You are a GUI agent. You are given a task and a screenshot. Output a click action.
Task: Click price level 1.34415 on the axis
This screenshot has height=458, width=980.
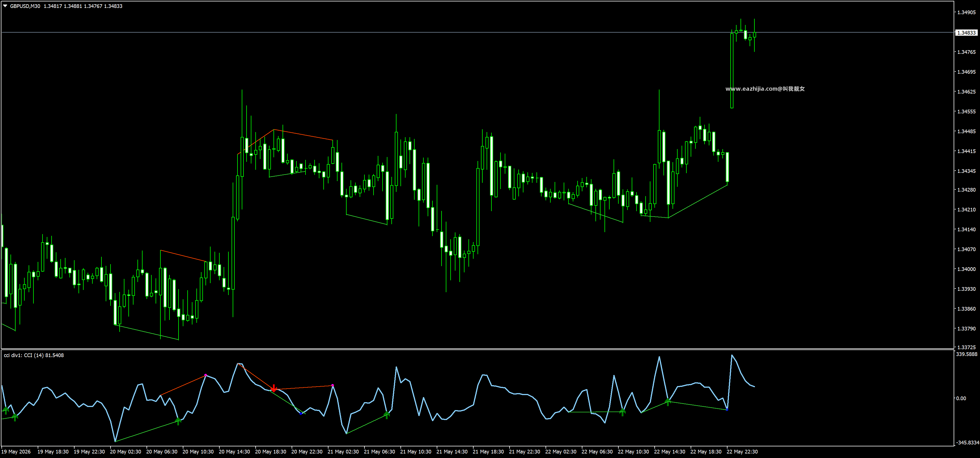pyautogui.click(x=966, y=151)
